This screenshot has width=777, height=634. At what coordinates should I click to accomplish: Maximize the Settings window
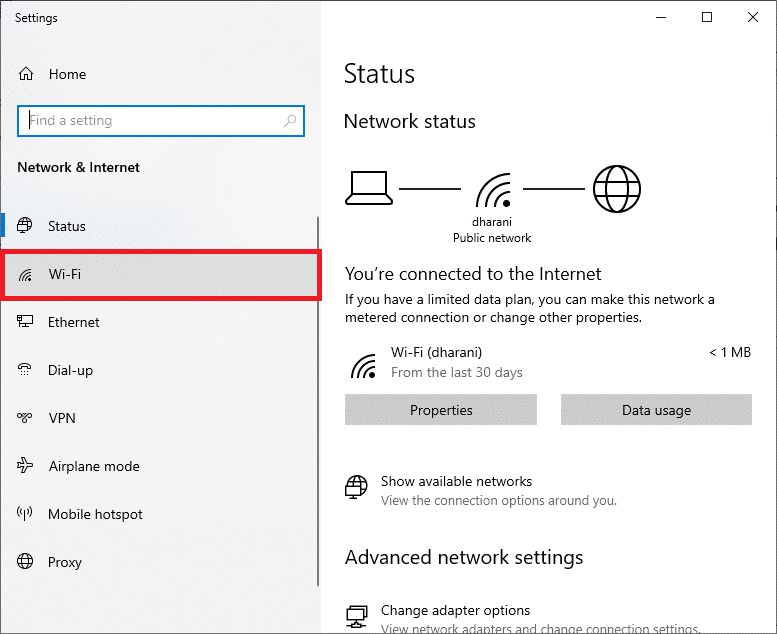pos(707,17)
